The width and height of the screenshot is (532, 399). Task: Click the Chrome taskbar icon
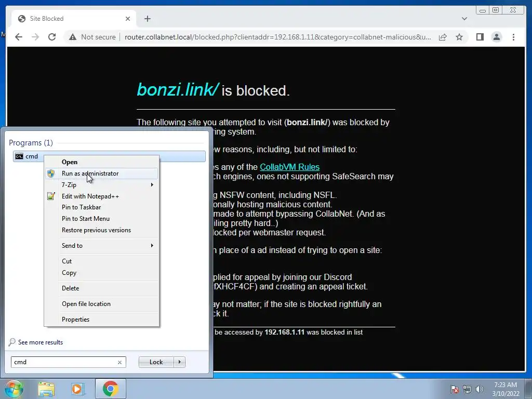[x=110, y=389]
